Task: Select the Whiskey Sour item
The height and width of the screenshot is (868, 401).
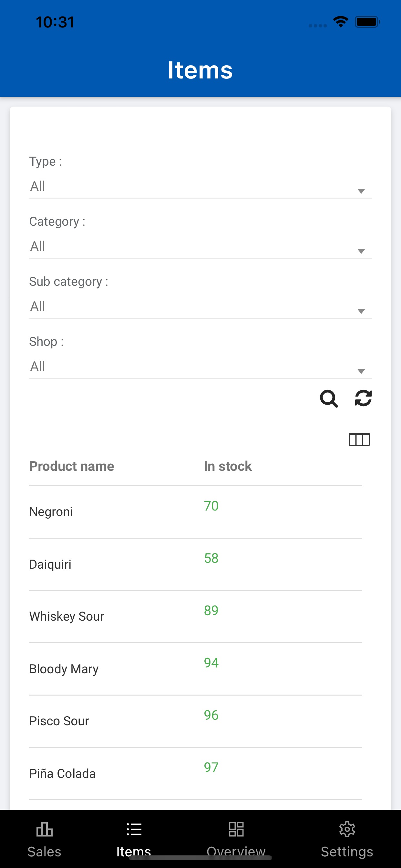Action: pyautogui.click(x=196, y=617)
